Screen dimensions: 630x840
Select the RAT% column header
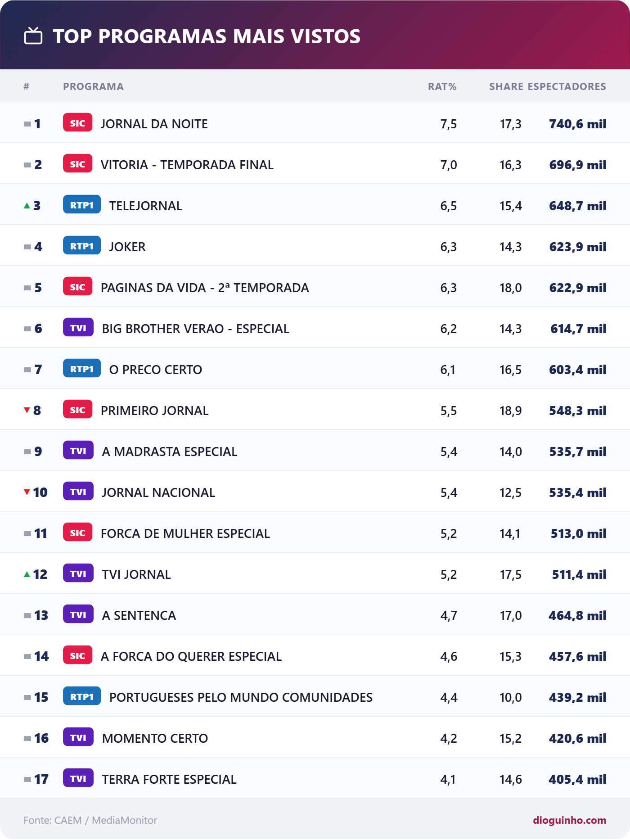(x=442, y=86)
